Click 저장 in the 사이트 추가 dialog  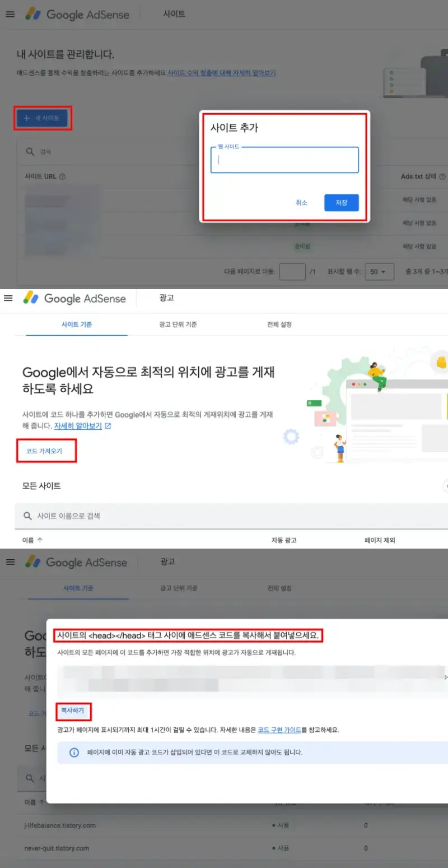(341, 203)
